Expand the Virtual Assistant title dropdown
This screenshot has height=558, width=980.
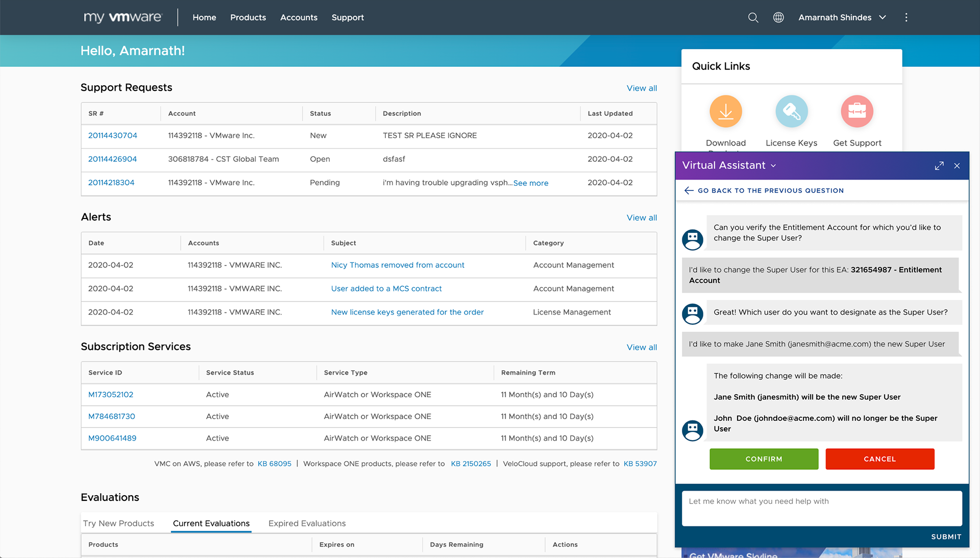click(x=773, y=166)
